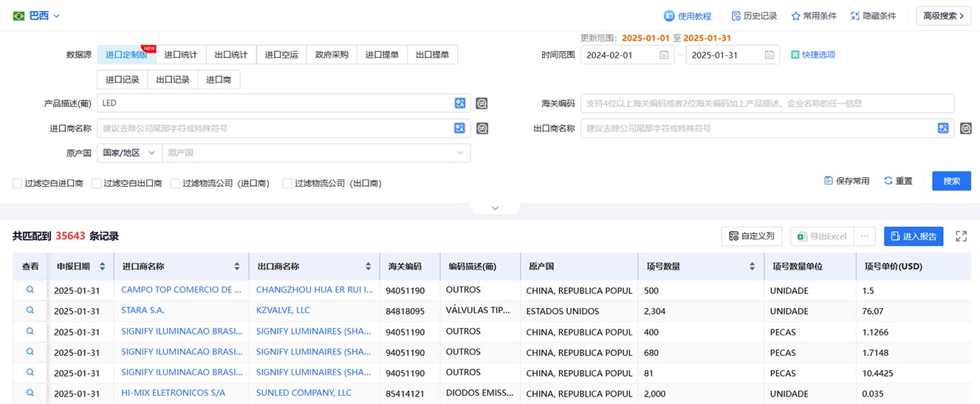The image size is (980, 404).
Task: Open 自定义列 column customization
Action: click(752, 236)
